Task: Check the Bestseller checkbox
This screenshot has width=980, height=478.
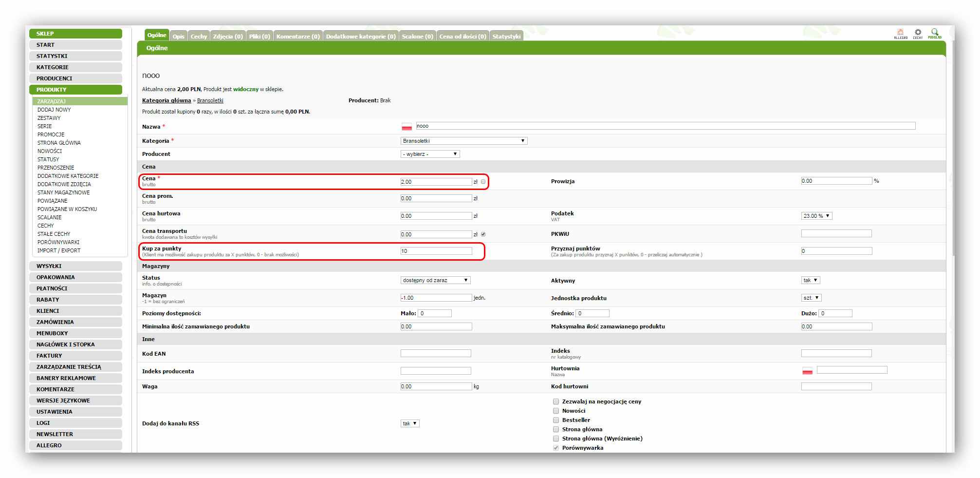Action: (x=555, y=420)
